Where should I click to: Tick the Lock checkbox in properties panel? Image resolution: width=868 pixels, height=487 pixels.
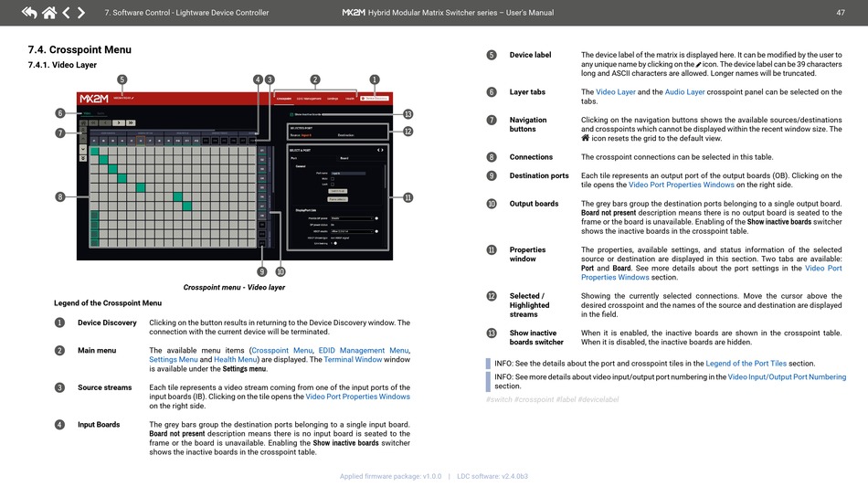click(333, 185)
